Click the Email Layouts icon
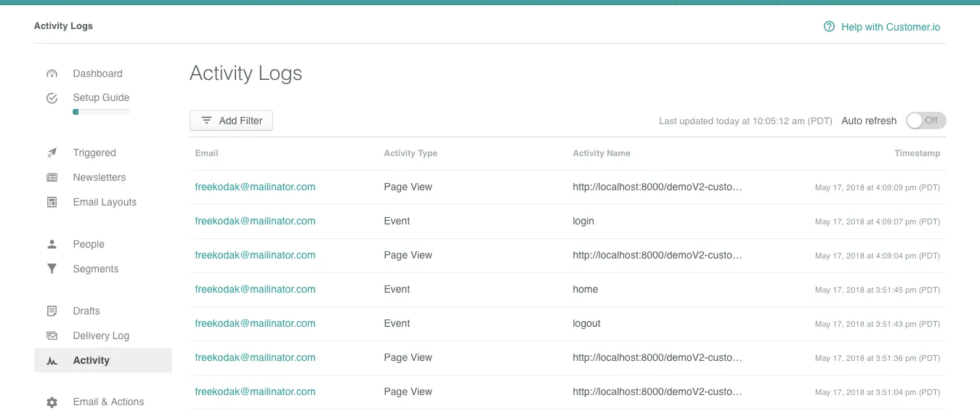Screen dimensions: 980x419 click(52, 203)
